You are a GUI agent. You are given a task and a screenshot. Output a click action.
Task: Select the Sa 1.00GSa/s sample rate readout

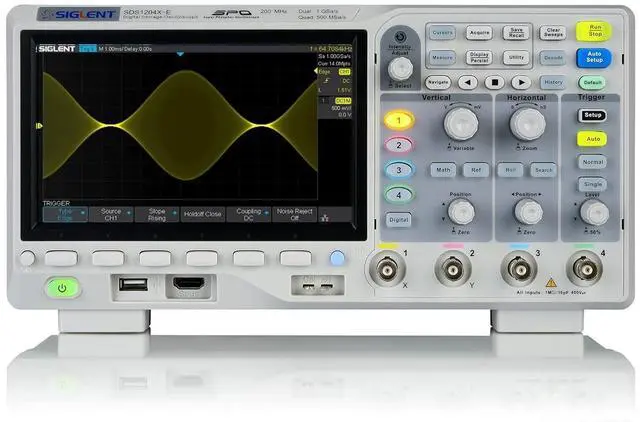click(335, 56)
